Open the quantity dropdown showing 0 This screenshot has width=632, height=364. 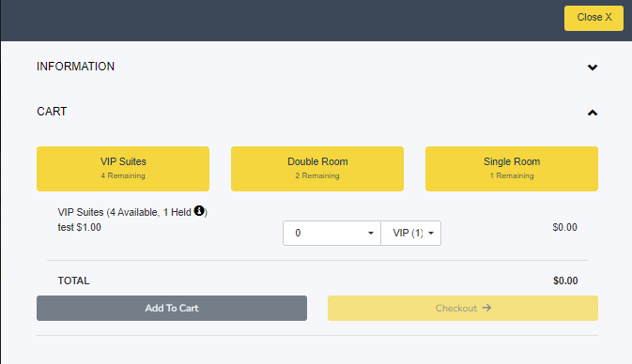[331, 234]
